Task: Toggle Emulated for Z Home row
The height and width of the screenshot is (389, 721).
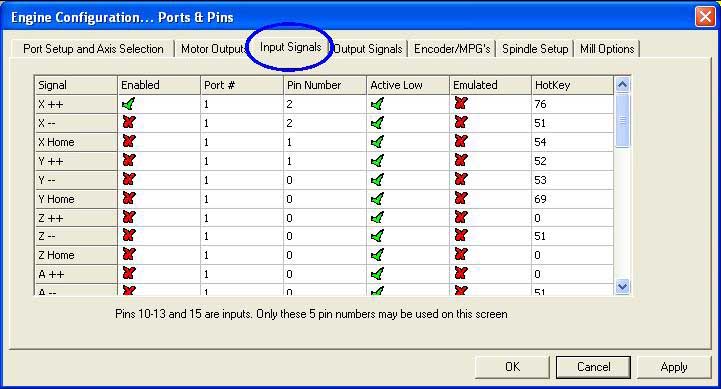Action: click(x=461, y=254)
